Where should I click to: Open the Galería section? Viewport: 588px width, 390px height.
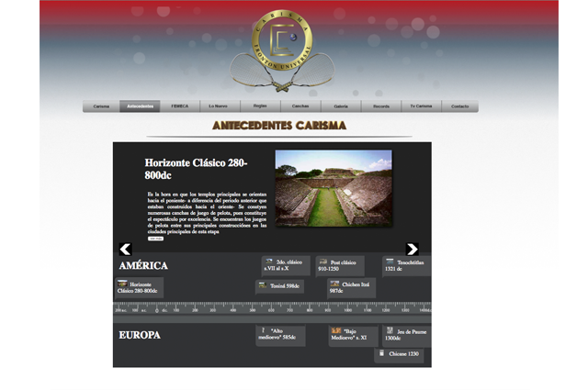(x=340, y=106)
